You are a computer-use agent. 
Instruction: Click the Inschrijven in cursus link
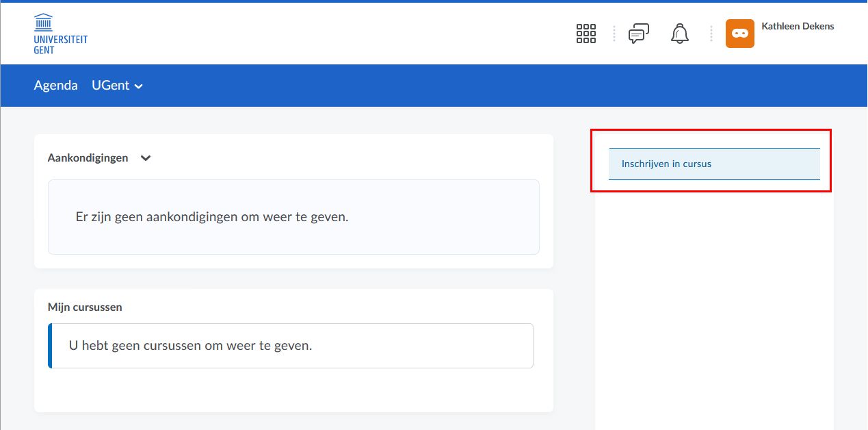(666, 164)
